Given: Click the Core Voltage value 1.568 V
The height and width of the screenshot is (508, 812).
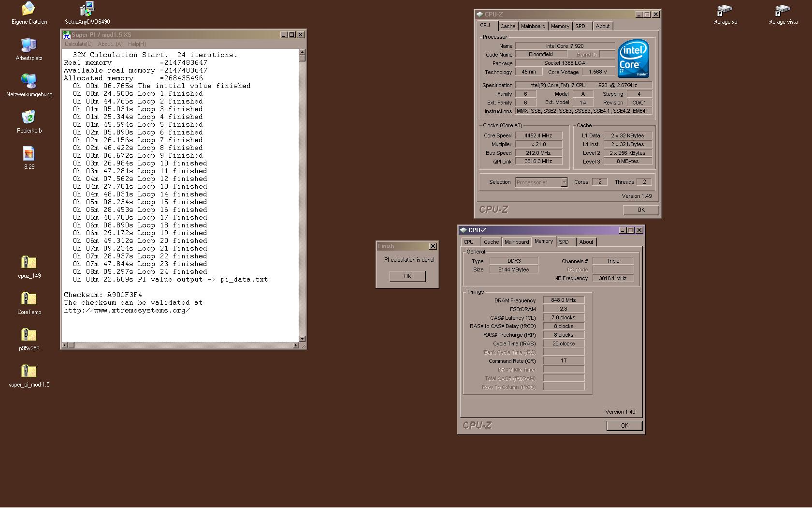Looking at the screenshot, I should pos(598,72).
